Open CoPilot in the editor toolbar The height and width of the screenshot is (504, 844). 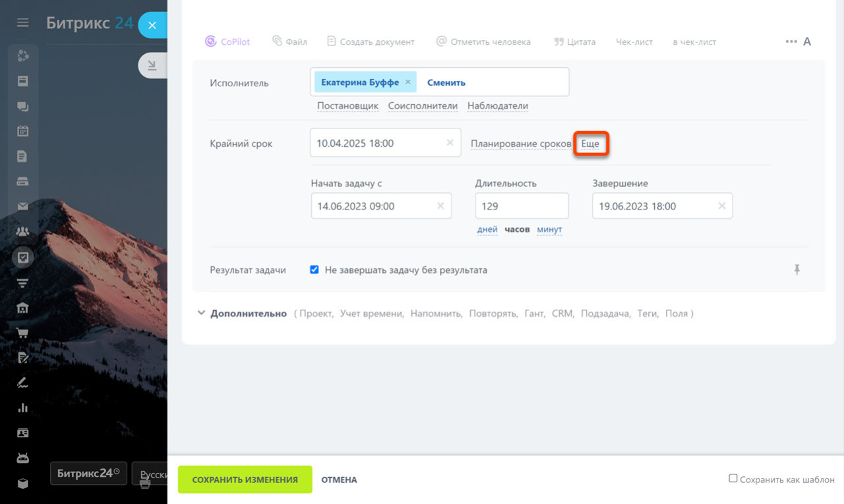coord(227,42)
